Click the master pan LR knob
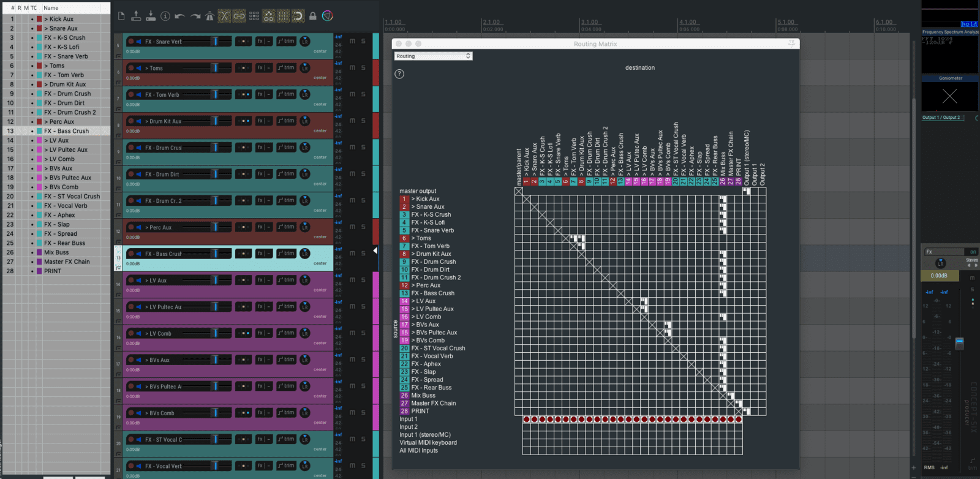The height and width of the screenshot is (479, 980). (941, 263)
